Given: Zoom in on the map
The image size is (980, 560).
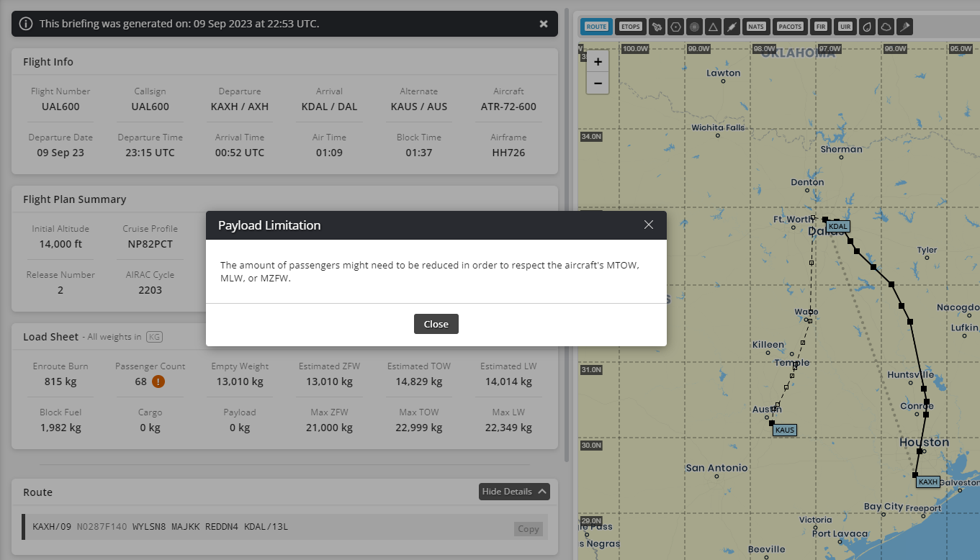Looking at the screenshot, I should point(598,62).
